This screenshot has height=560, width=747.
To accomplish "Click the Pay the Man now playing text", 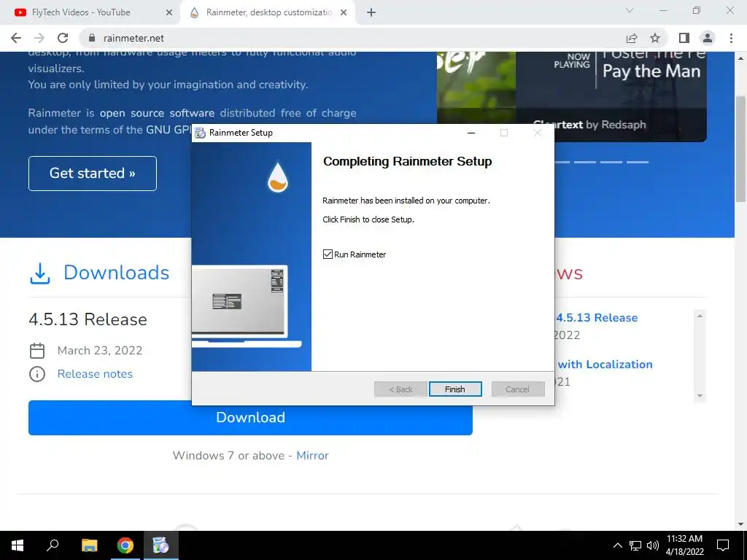I will pos(651,71).
